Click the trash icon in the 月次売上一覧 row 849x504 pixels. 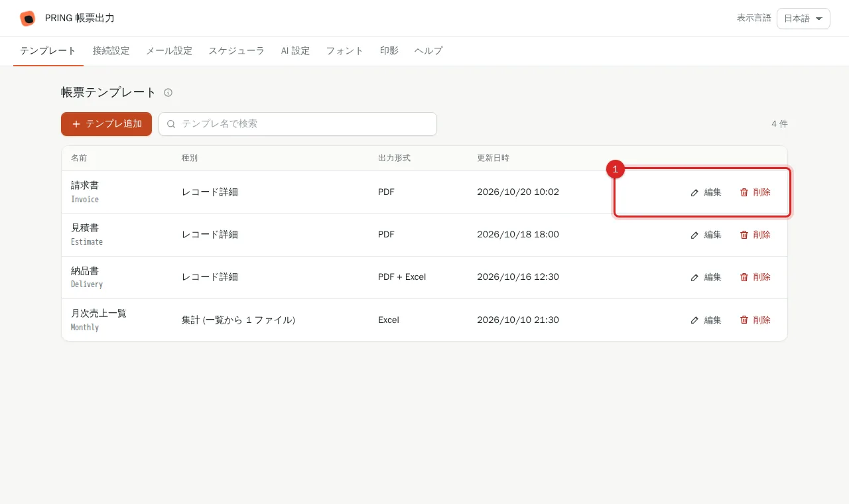point(744,320)
